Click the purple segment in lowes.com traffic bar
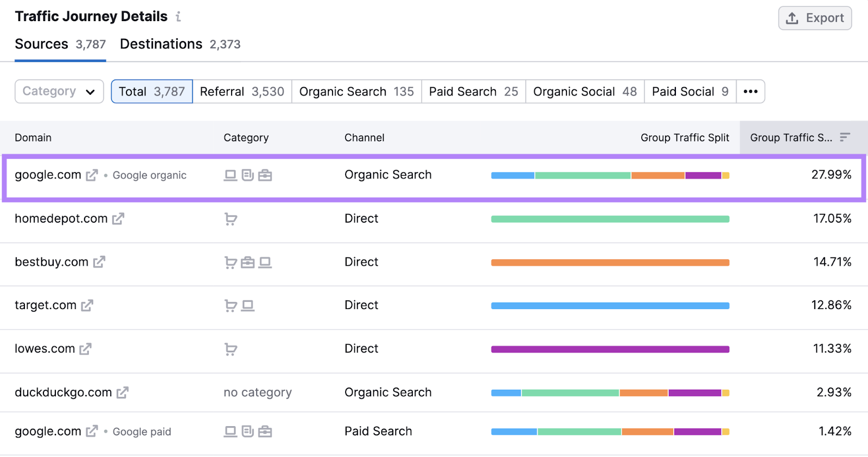The image size is (868, 457). click(610, 349)
